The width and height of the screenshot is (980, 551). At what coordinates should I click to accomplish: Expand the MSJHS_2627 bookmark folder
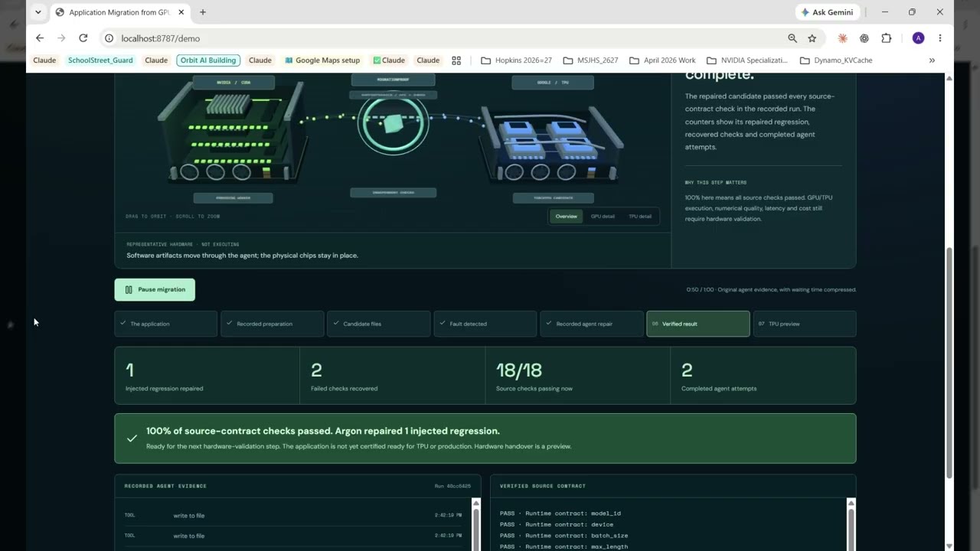click(x=590, y=60)
